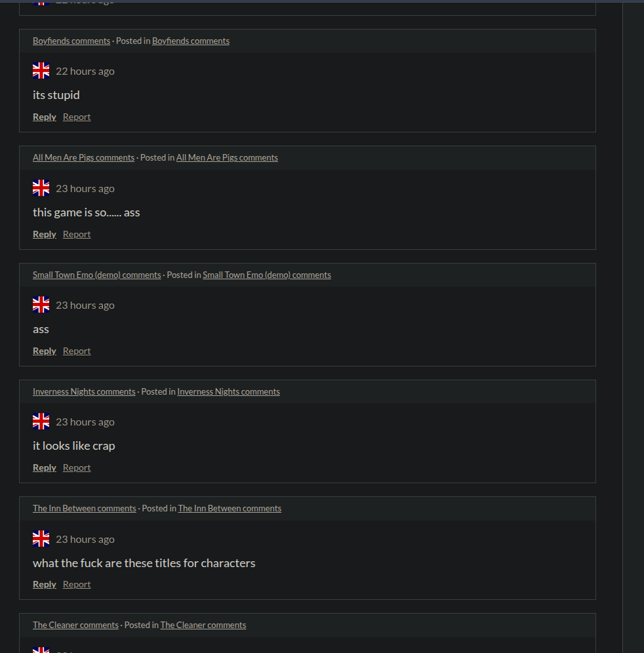This screenshot has width=644, height=653.
Task: Click the UK flag avatar beside 'this game is so...... ass'
Action: [x=41, y=188]
